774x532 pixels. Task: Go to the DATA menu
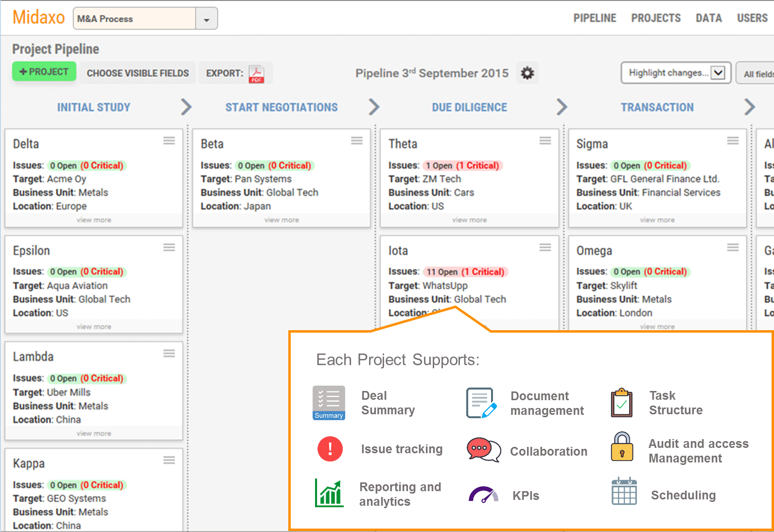pos(708,18)
